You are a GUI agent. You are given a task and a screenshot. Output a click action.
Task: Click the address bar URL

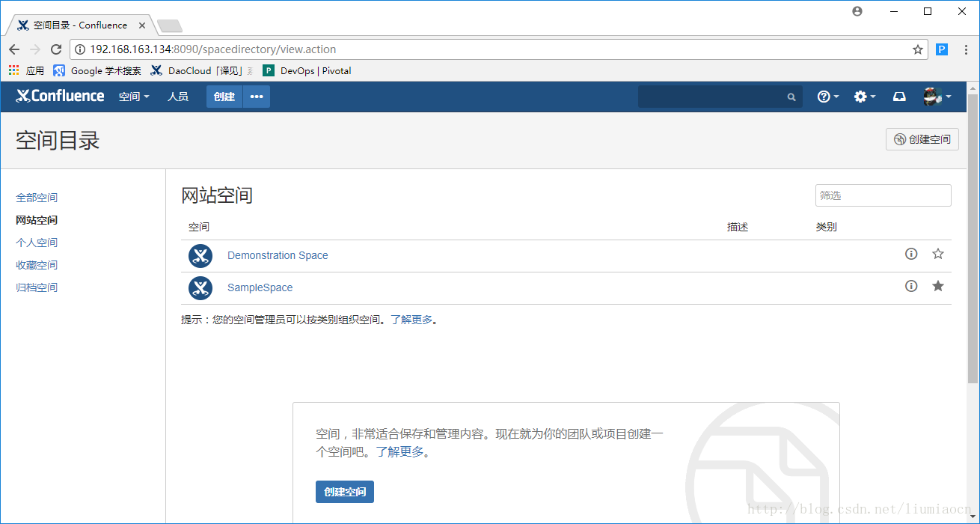pyautogui.click(x=213, y=49)
